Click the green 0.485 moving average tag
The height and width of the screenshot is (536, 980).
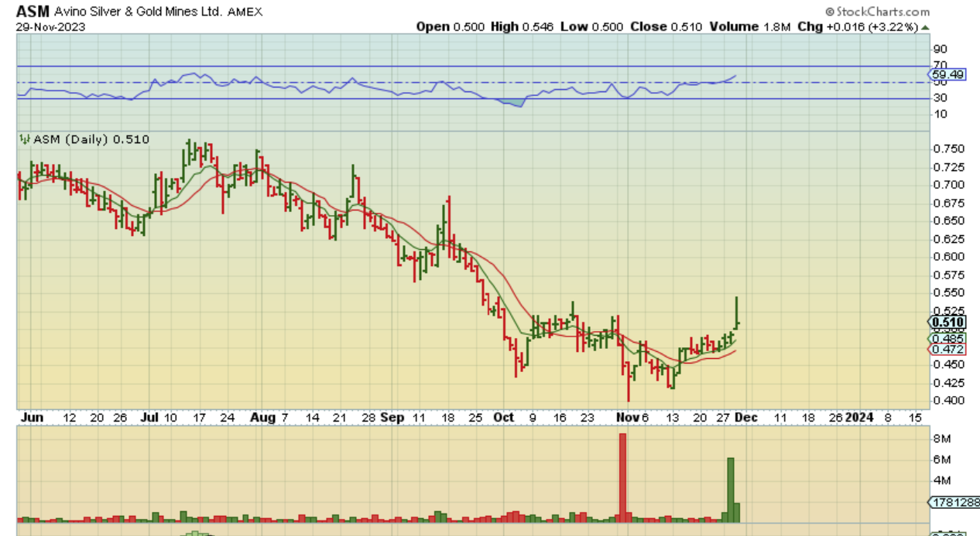pos(946,338)
